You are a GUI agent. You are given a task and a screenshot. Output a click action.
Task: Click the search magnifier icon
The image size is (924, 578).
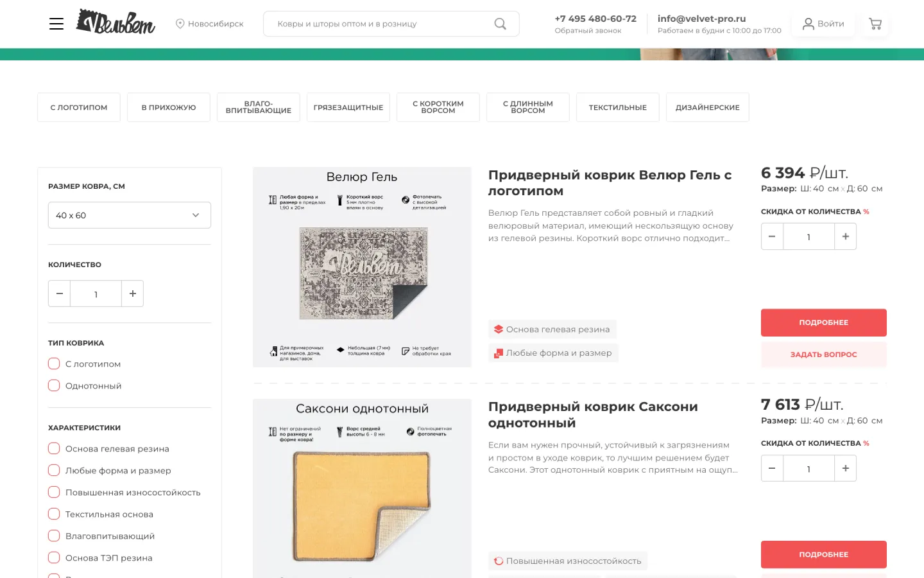pyautogui.click(x=500, y=24)
